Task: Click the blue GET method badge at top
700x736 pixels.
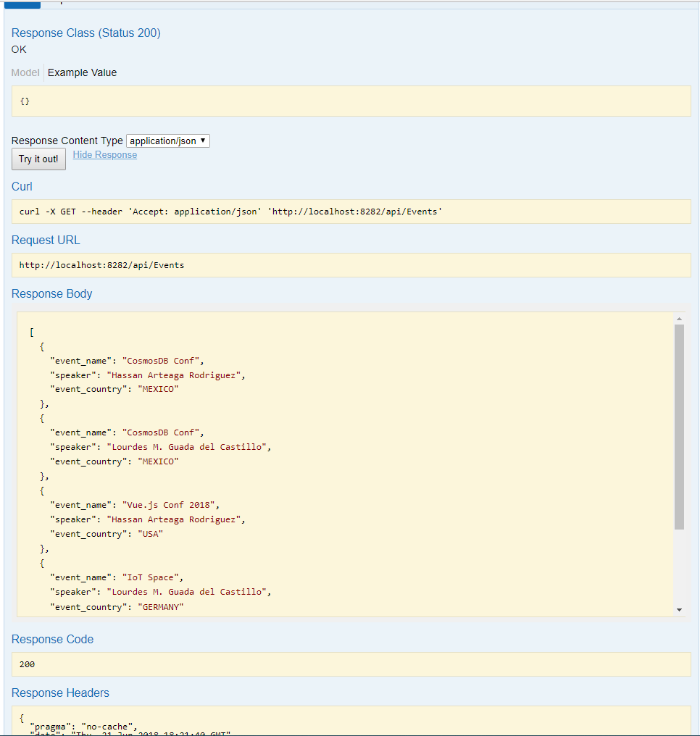Action: point(22,4)
